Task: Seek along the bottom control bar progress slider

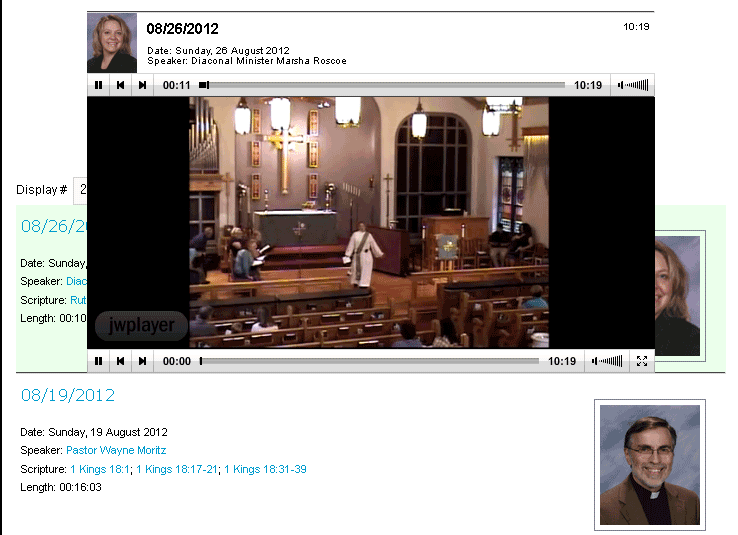Action: pos(369,361)
